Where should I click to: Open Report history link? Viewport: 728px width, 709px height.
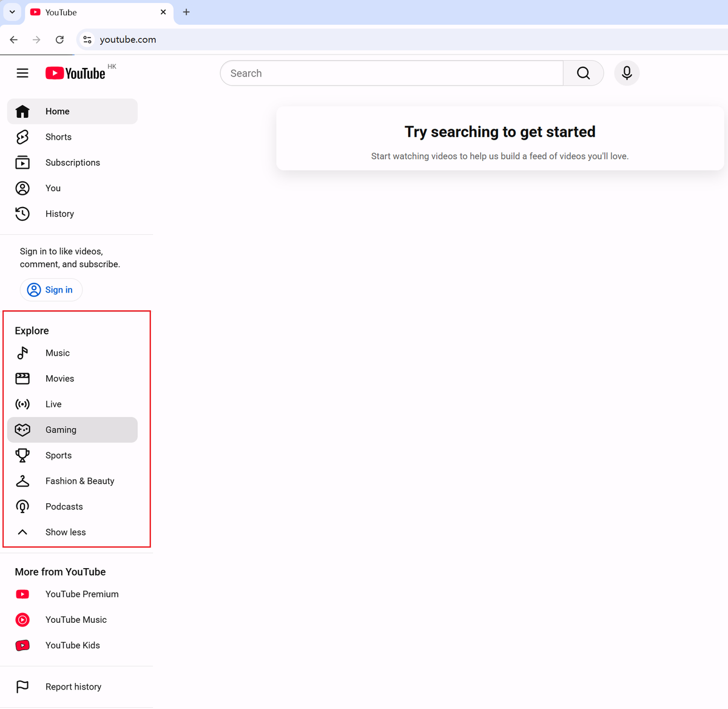[72, 687]
